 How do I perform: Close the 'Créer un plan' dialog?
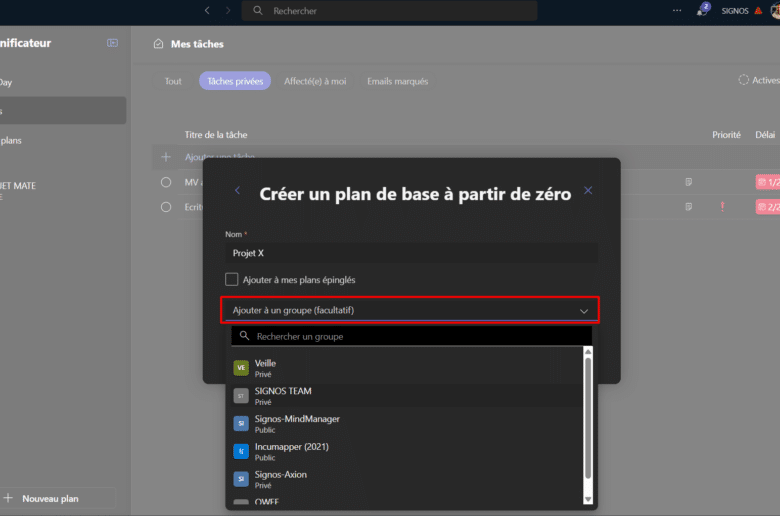click(588, 190)
